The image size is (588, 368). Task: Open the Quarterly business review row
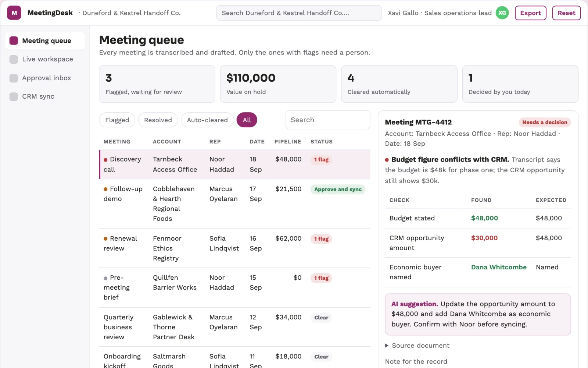point(234,327)
